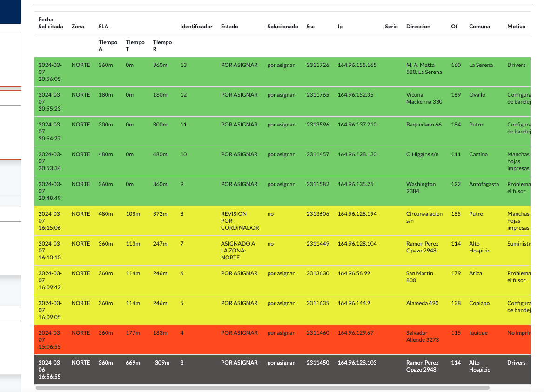Click the Identificador column header
Image resolution: width=544 pixels, height=392 pixels.
pos(196,27)
